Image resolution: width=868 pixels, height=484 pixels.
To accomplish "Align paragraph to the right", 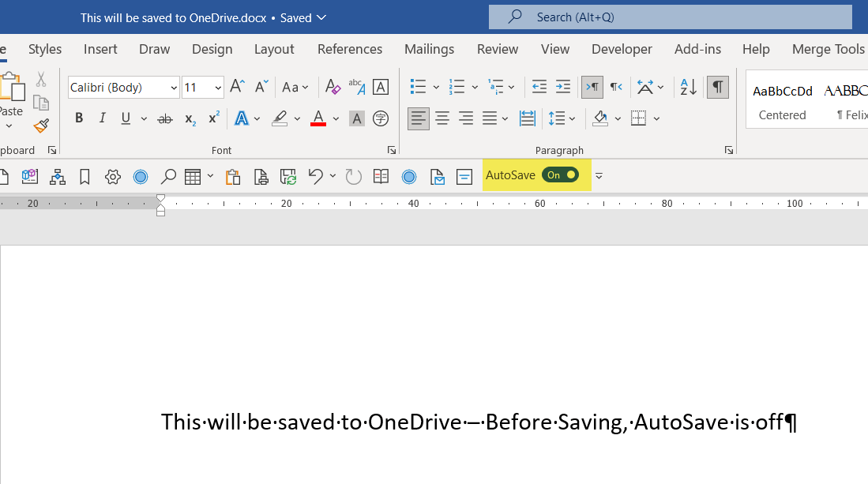I will pyautogui.click(x=465, y=118).
